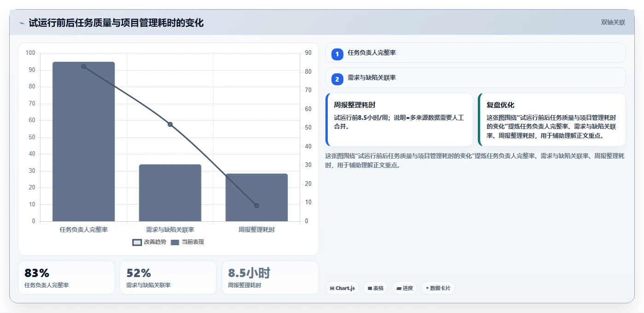Viewport: 644px width, 313px height.
Task: Click the 试运行前8.5小时/周 description text
Action: tap(399, 122)
